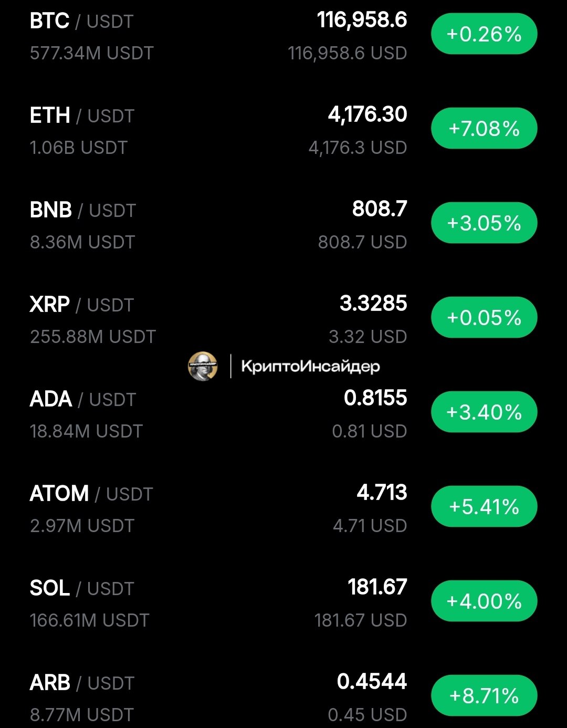The image size is (567, 728).
Task: Click the КриптоИнсайдер watermark text
Action: [310, 367]
